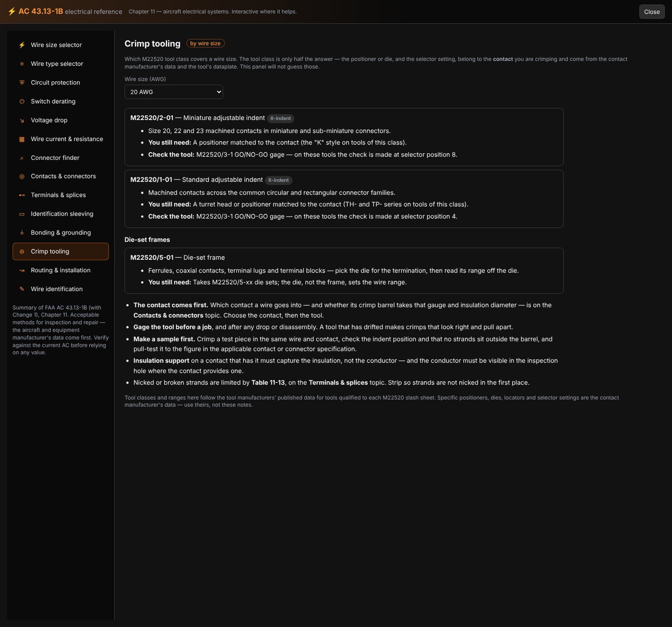This screenshot has height=627, width=672.
Task: Click 'Table 11-13' in the notes list
Action: tap(268, 383)
